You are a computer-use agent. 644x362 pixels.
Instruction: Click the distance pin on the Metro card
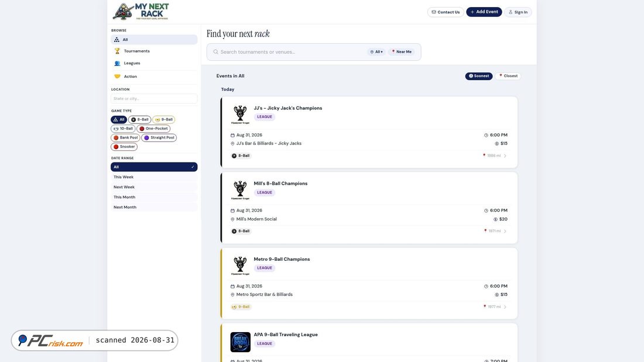pyautogui.click(x=485, y=306)
